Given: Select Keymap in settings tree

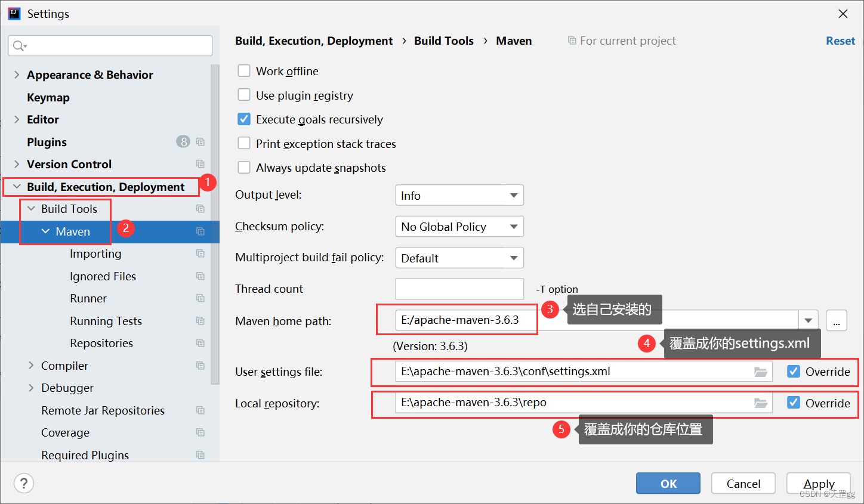Looking at the screenshot, I should (48, 97).
